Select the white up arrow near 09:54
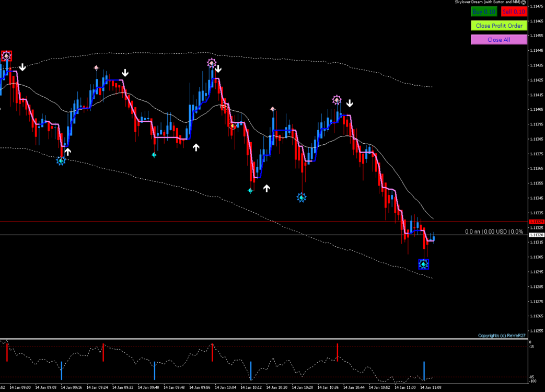545x392 pixels. tap(196, 147)
